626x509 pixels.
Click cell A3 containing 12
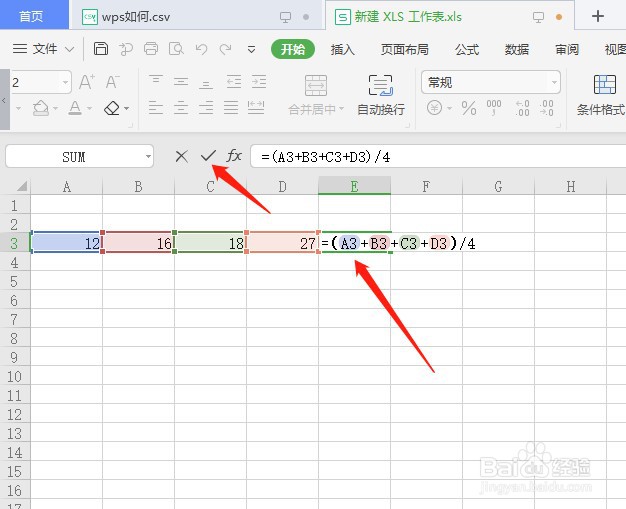67,243
